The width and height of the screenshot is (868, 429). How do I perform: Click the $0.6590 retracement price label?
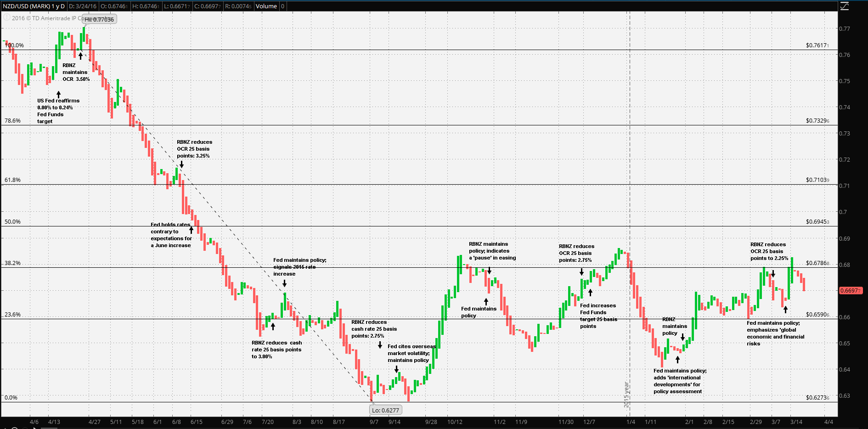point(817,315)
